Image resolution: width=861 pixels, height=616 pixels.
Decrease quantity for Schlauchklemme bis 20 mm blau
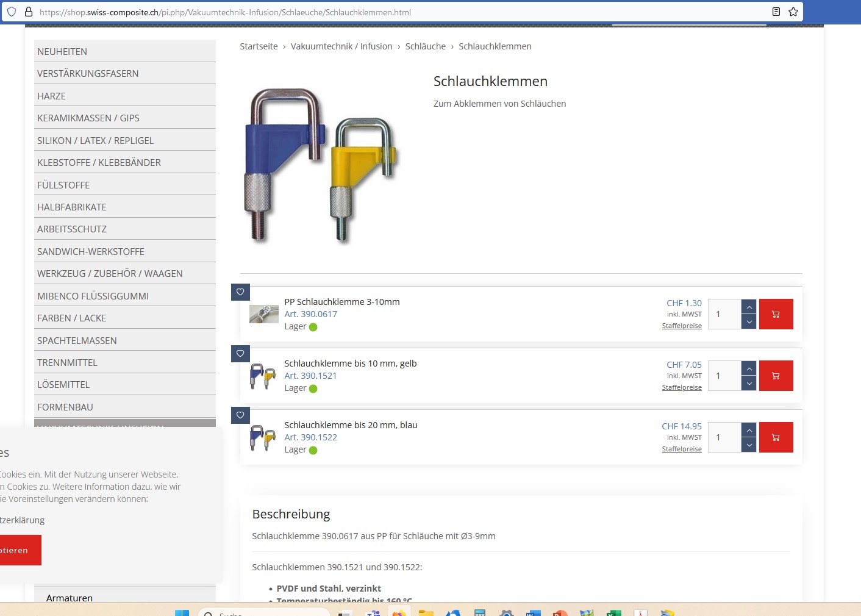tap(749, 445)
